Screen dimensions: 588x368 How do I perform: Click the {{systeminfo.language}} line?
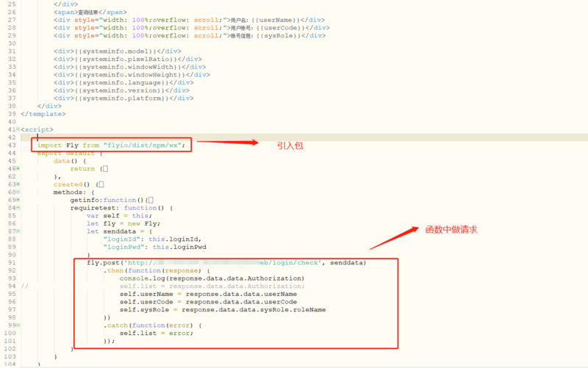[x=123, y=83]
